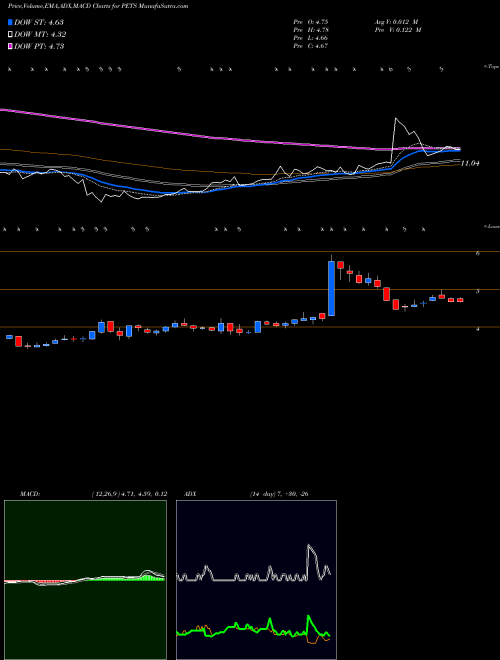Screen dimensions: 500x660
Task: Select the 'DOW MT: 4.32' legend label
Action: (x=40, y=35)
